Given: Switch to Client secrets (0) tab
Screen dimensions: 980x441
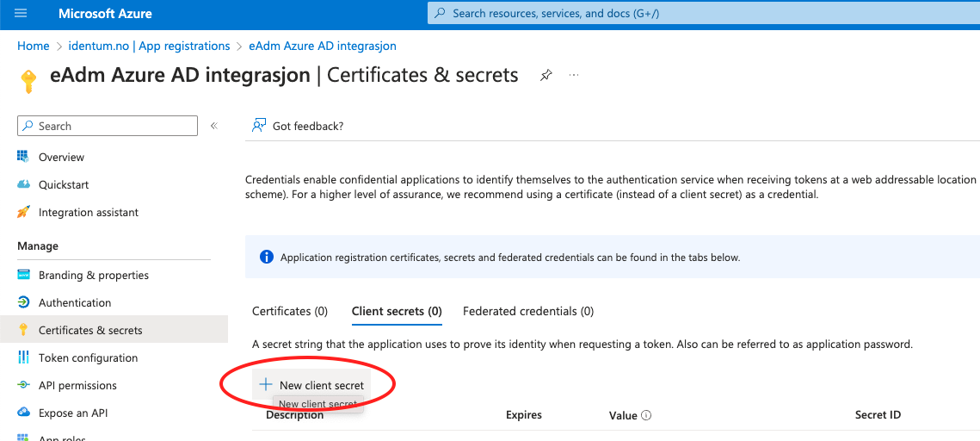Looking at the screenshot, I should (x=397, y=311).
